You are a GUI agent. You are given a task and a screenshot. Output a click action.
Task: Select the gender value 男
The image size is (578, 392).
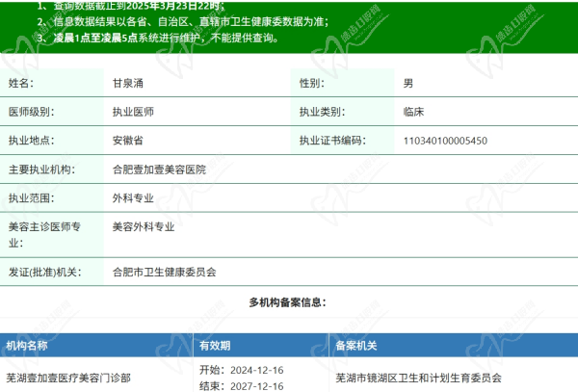(x=408, y=83)
